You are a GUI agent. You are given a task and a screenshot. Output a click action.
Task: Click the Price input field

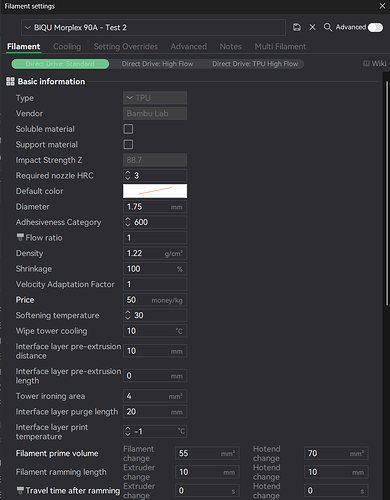(x=155, y=300)
